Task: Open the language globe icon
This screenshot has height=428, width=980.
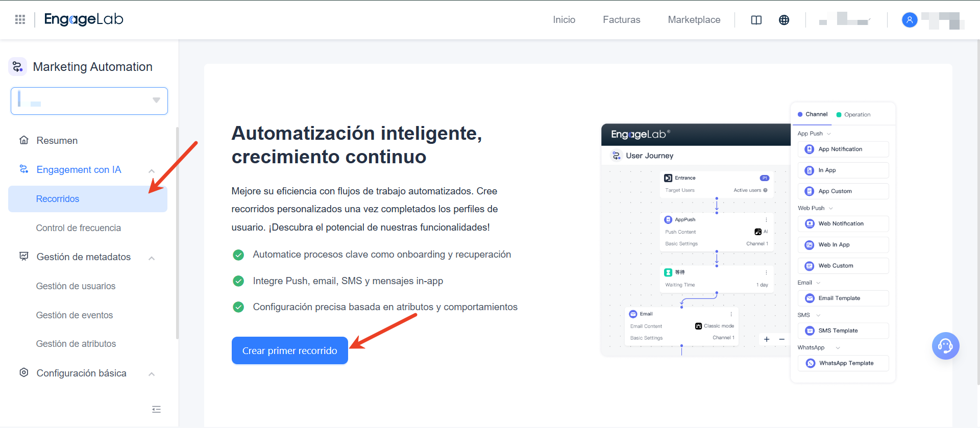Action: [784, 20]
